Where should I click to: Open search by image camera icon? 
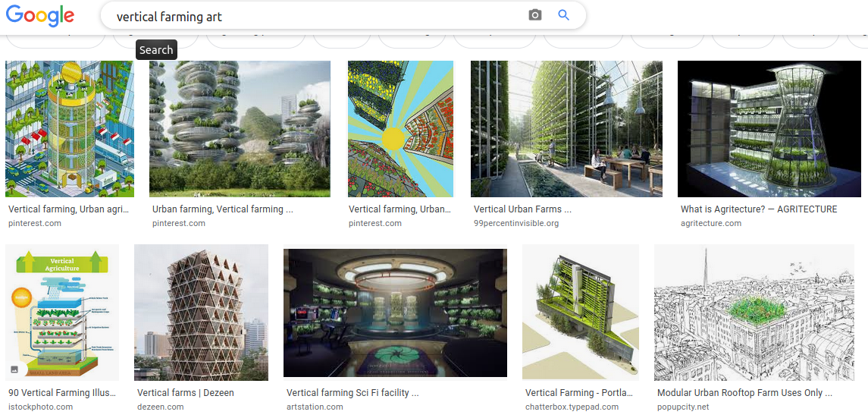[x=535, y=15]
